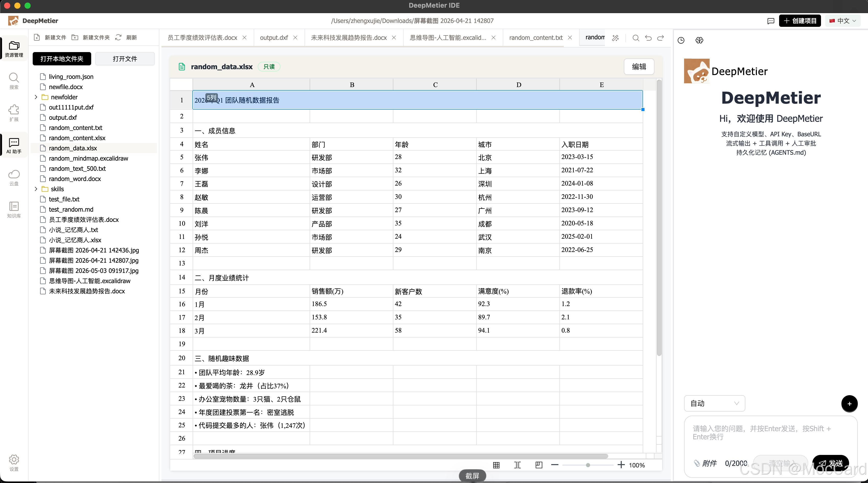Click the round plus button in chat
Image resolution: width=868 pixels, height=483 pixels.
[849, 404]
